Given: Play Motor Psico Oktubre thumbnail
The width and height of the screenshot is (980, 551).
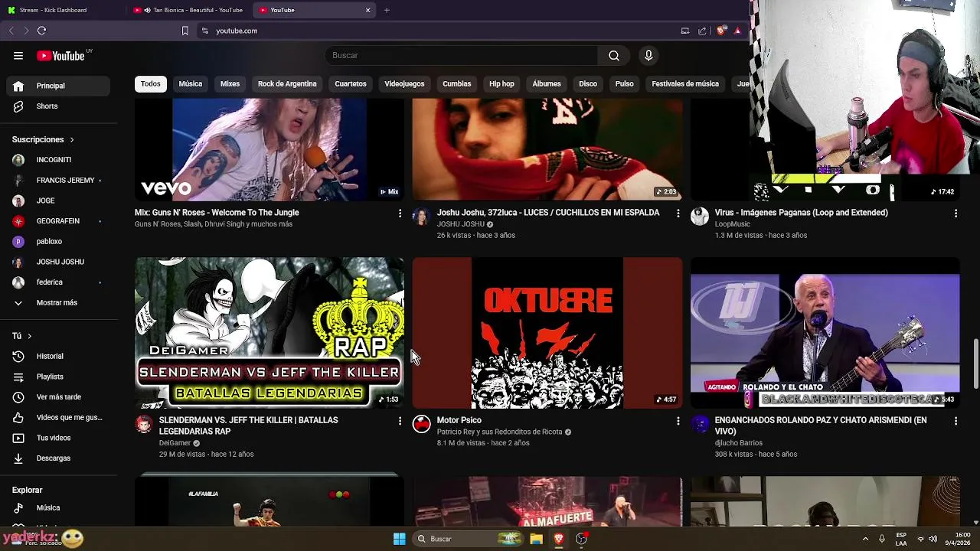Looking at the screenshot, I should (547, 333).
